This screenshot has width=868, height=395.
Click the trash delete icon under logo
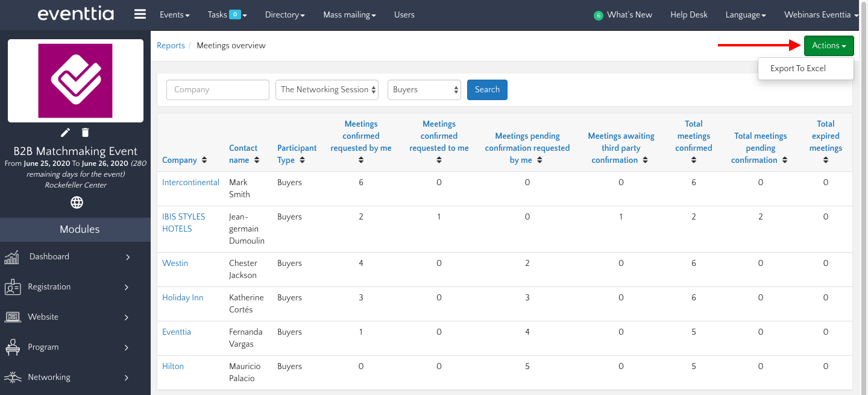pyautogui.click(x=86, y=132)
